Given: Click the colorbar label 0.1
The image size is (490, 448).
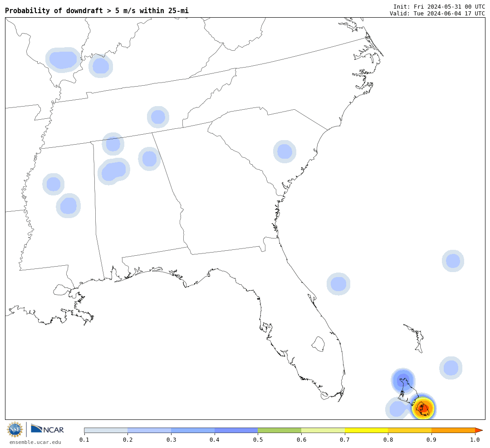Looking at the screenshot, I should pos(84,440).
